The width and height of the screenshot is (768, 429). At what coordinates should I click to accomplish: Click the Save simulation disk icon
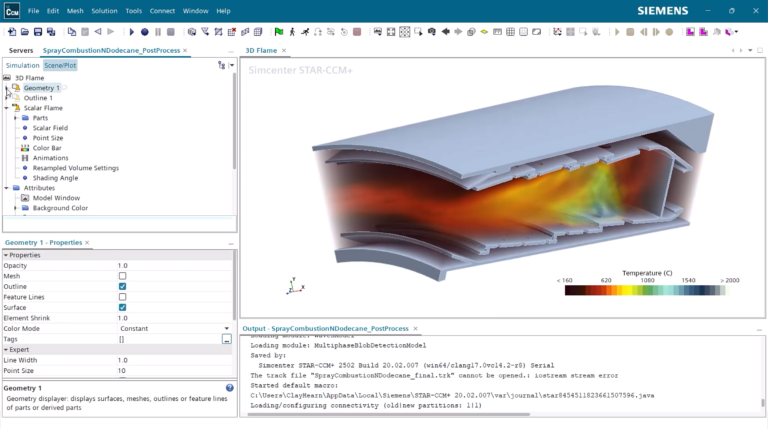tap(38, 32)
